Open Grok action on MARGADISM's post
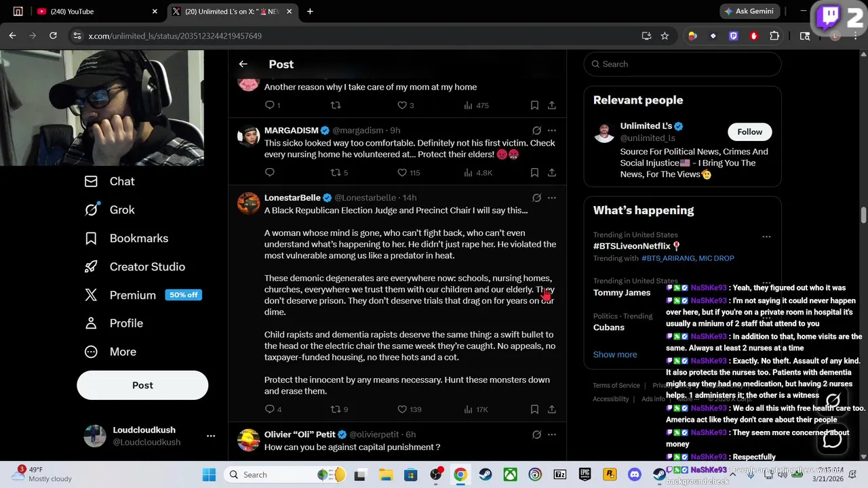The width and height of the screenshot is (868, 488). tap(536, 130)
